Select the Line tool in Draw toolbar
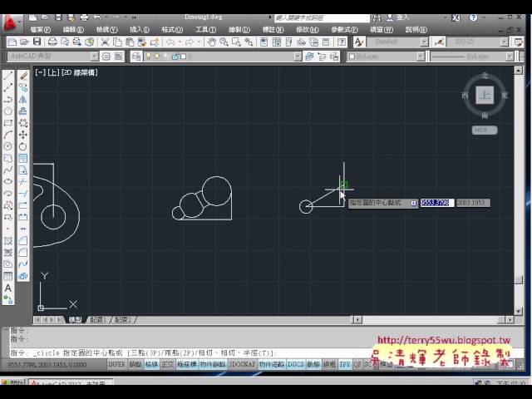532x399 pixels. coord(7,76)
